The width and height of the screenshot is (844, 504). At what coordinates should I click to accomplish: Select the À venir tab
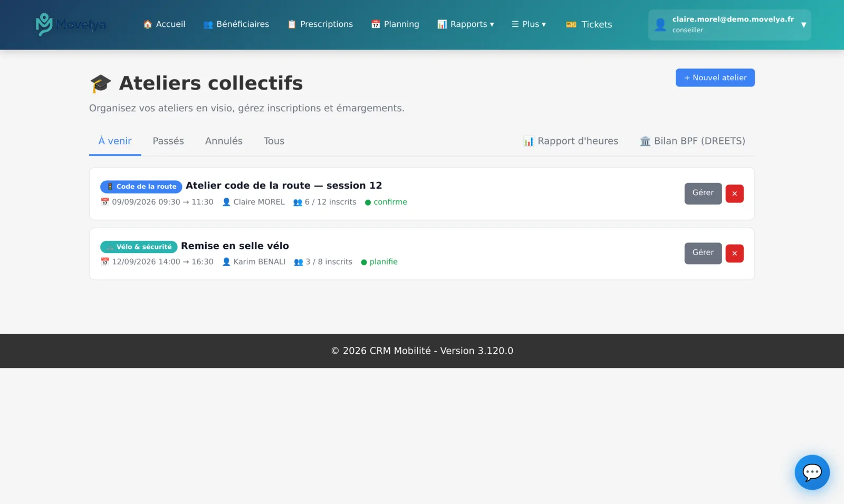pyautogui.click(x=115, y=141)
